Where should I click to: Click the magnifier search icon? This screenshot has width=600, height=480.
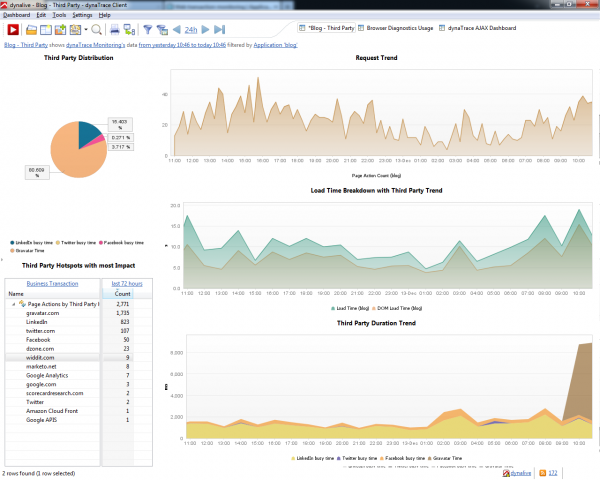pos(97,30)
